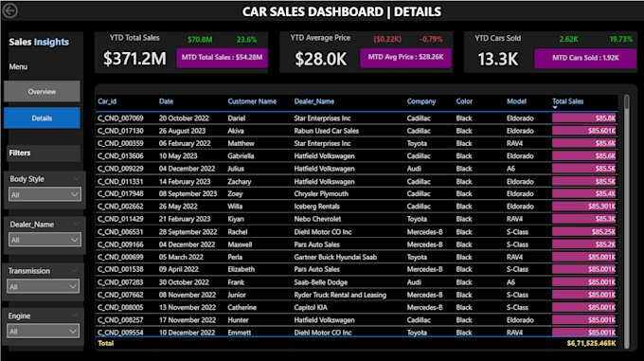Click customer name Elizabeth
644x361 pixels.
[241, 269]
